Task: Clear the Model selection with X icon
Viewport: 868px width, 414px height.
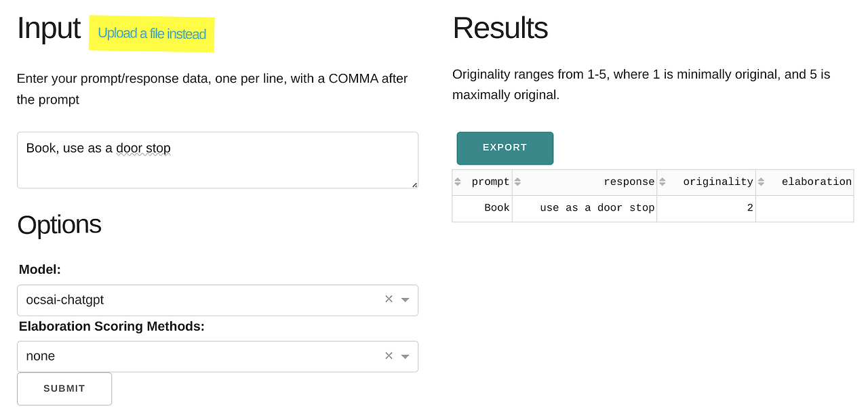Action: [389, 299]
